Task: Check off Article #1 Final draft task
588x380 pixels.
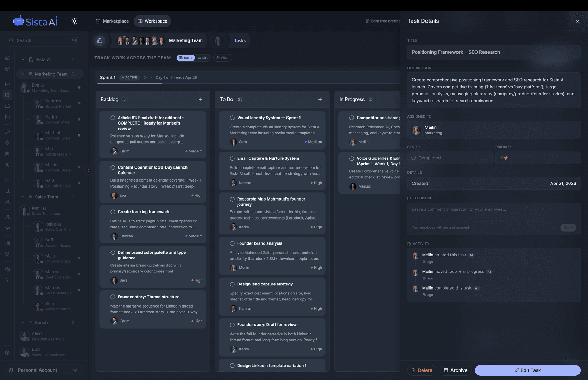Action: click(x=113, y=118)
